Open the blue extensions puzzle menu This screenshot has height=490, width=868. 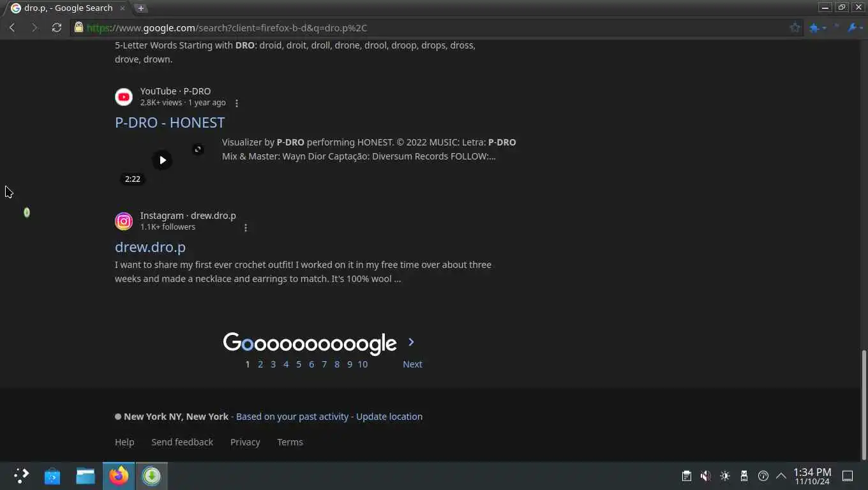[818, 27]
